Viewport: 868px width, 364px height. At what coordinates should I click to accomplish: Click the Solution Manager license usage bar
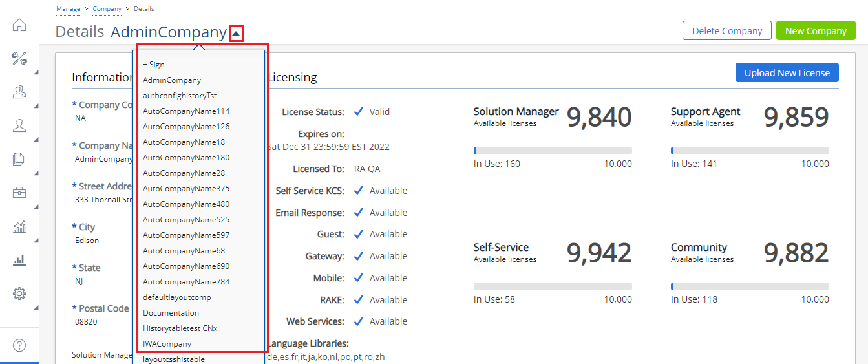pyautogui.click(x=553, y=151)
